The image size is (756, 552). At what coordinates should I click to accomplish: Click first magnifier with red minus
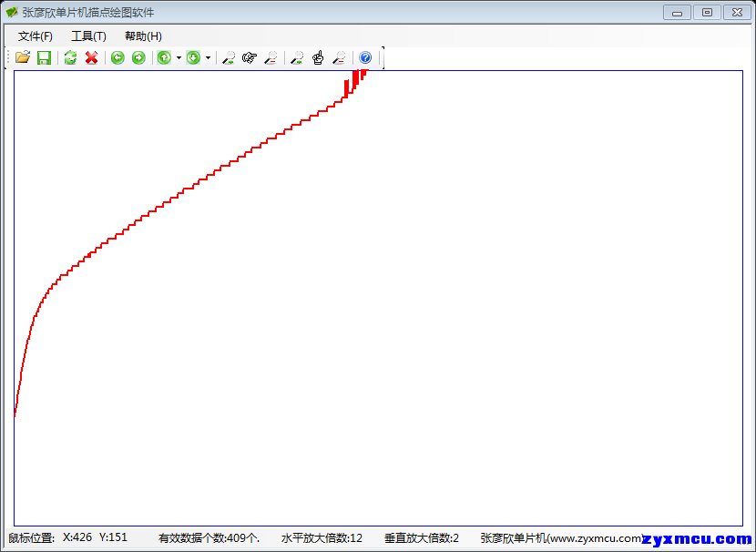click(271, 58)
